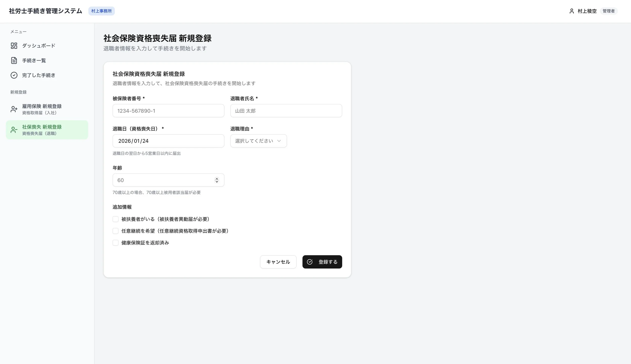Enable 被扶養者がいる checkbox
This screenshot has height=364, width=631.
[116, 219]
